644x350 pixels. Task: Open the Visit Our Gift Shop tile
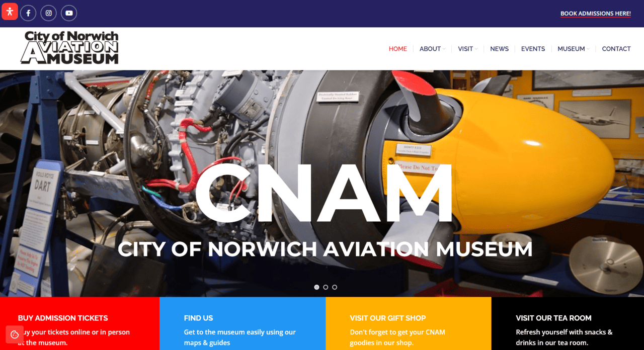point(409,323)
